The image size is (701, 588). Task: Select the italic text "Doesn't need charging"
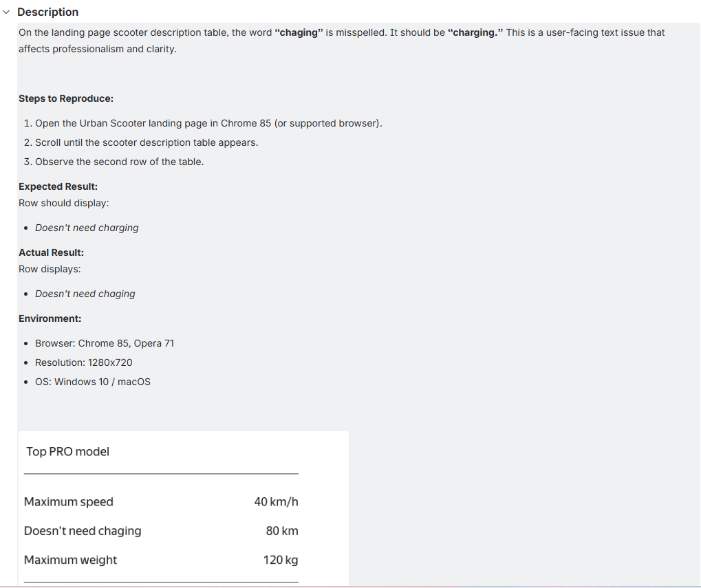(87, 228)
